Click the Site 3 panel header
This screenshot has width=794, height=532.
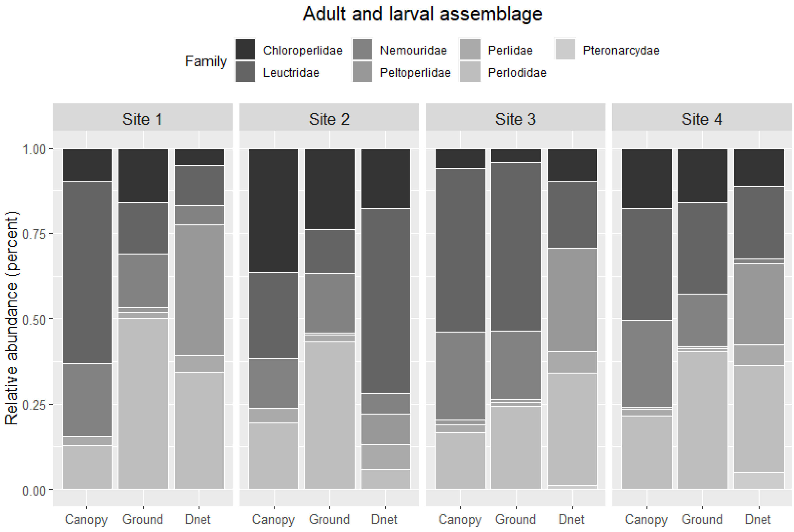[x=515, y=119]
